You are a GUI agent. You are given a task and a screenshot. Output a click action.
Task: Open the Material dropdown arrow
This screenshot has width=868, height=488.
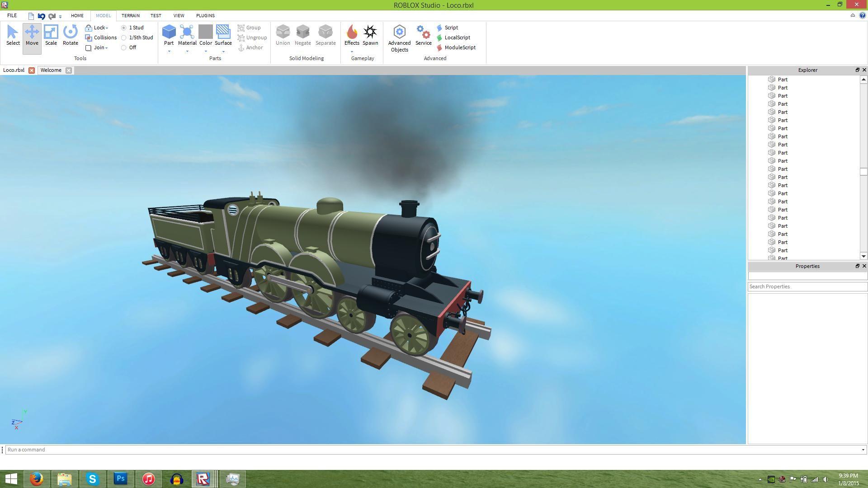pyautogui.click(x=187, y=52)
